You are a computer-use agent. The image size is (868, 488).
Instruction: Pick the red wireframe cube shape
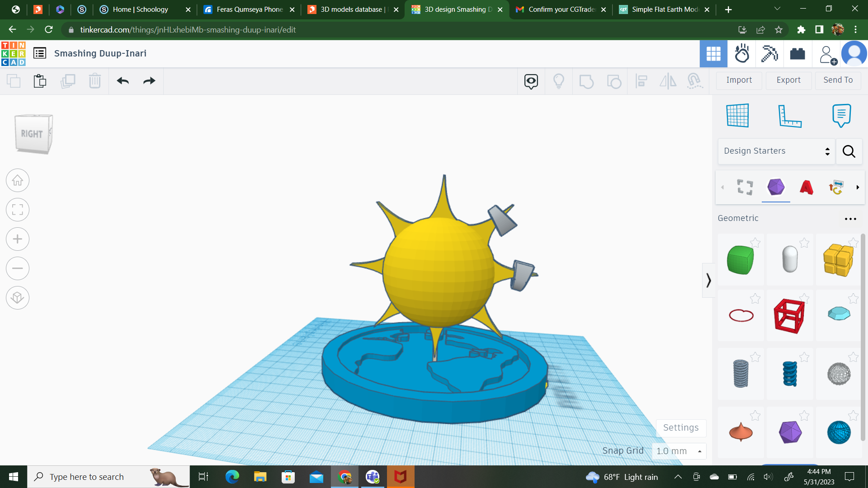pyautogui.click(x=789, y=316)
